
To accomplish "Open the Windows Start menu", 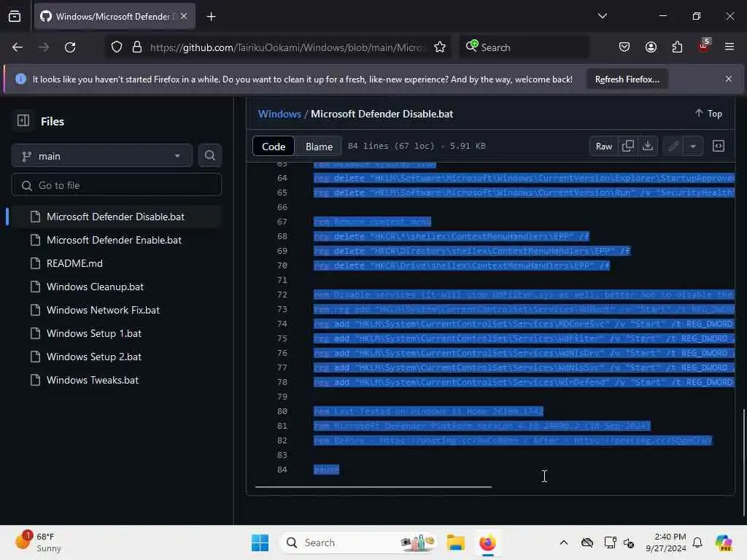I will click(x=260, y=542).
